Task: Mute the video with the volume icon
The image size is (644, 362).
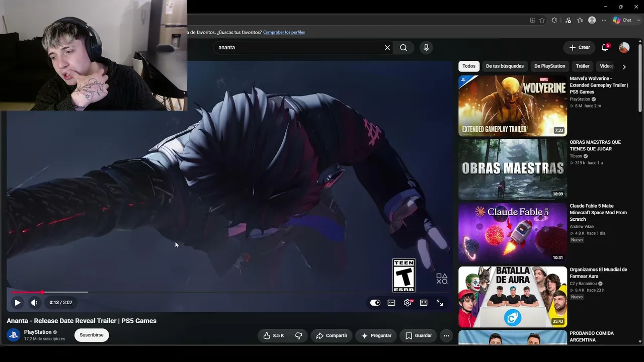Action: coord(34,303)
